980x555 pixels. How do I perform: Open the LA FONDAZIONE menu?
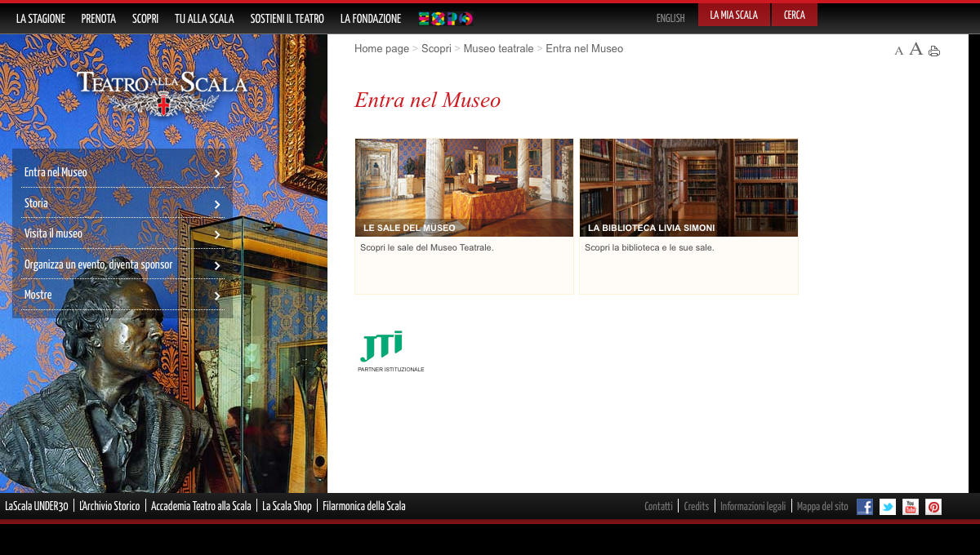click(x=370, y=18)
